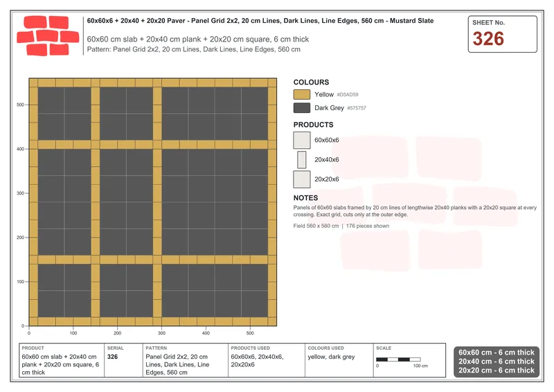The width and height of the screenshot is (554, 392).
Task: Click the 20x40x6 plank thumbnail
Action: point(302,160)
